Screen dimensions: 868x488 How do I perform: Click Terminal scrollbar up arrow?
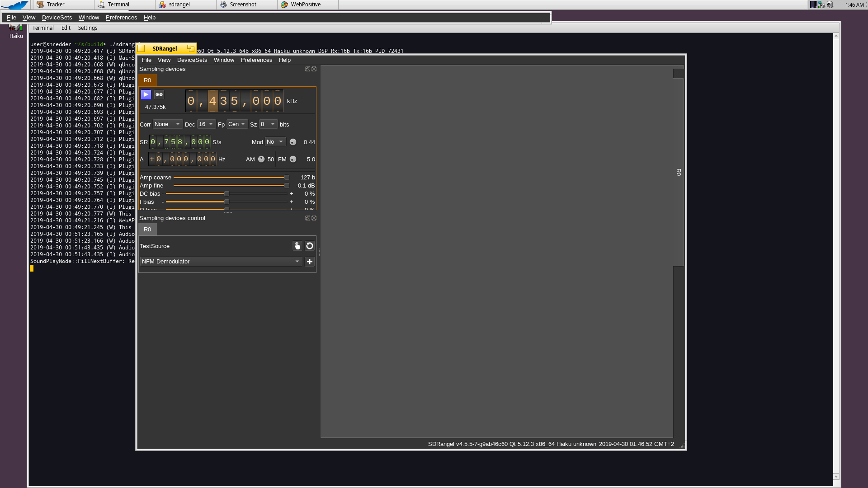[836, 36]
